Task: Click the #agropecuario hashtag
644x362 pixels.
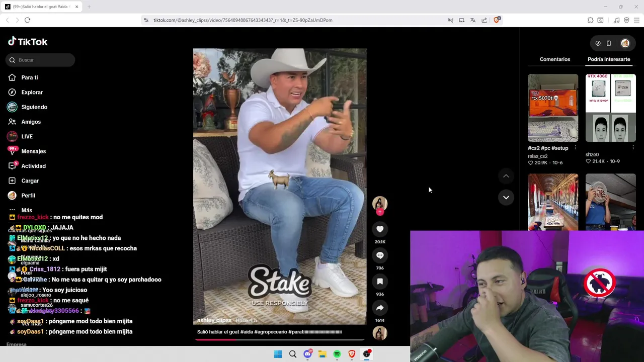Action: [271, 332]
